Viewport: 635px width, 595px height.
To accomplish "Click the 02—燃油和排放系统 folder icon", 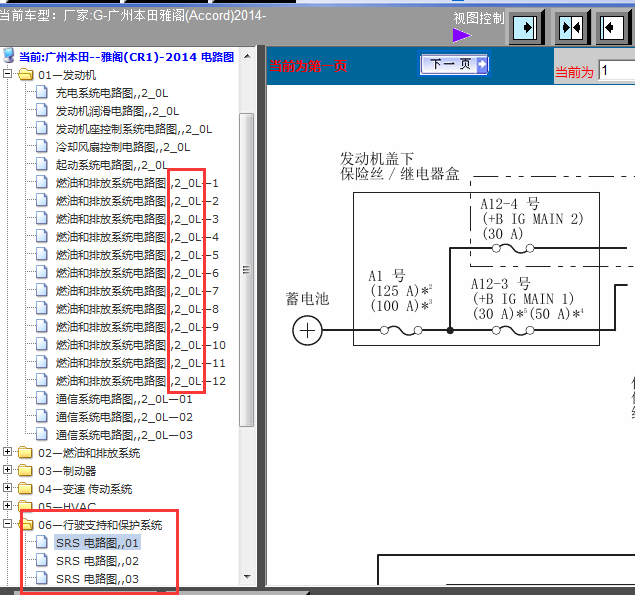I will pyautogui.click(x=26, y=452).
